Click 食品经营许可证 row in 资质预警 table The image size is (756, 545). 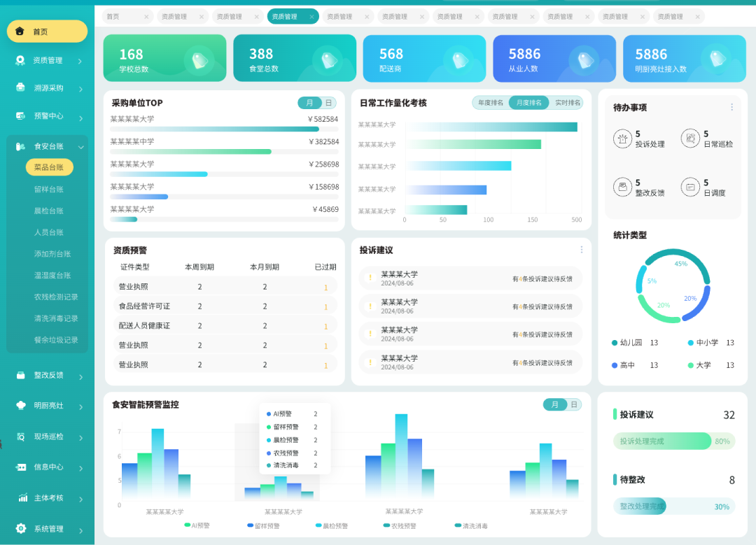coord(225,306)
